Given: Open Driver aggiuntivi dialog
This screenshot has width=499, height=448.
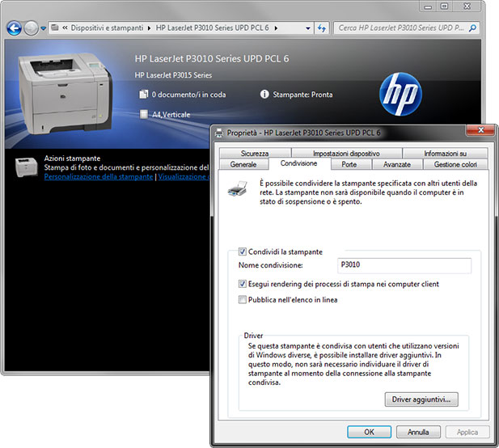Looking at the screenshot, I should pos(421,399).
